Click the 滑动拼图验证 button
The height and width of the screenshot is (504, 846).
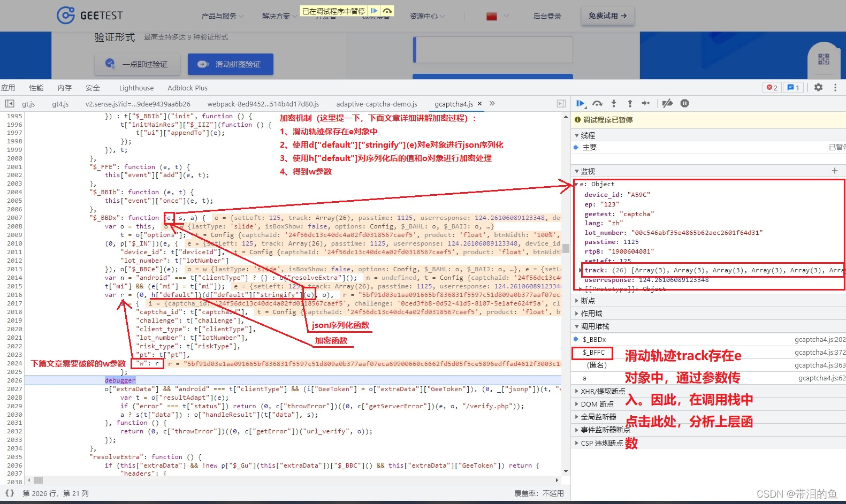point(231,64)
